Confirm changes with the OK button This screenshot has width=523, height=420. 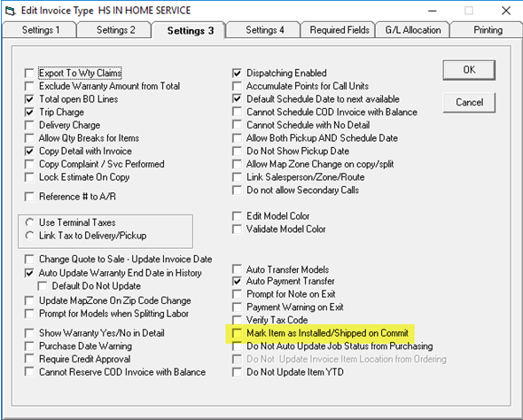[469, 70]
